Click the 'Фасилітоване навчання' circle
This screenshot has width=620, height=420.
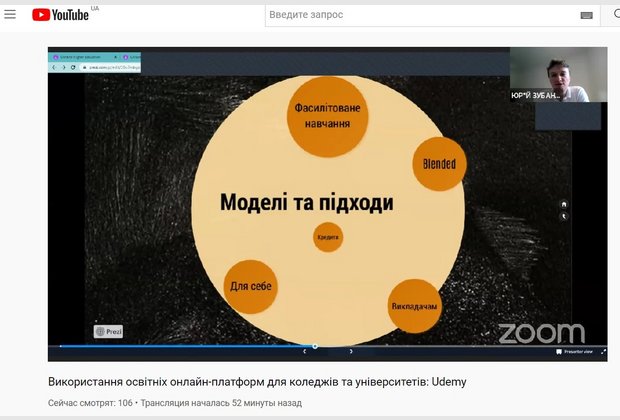coord(327,118)
